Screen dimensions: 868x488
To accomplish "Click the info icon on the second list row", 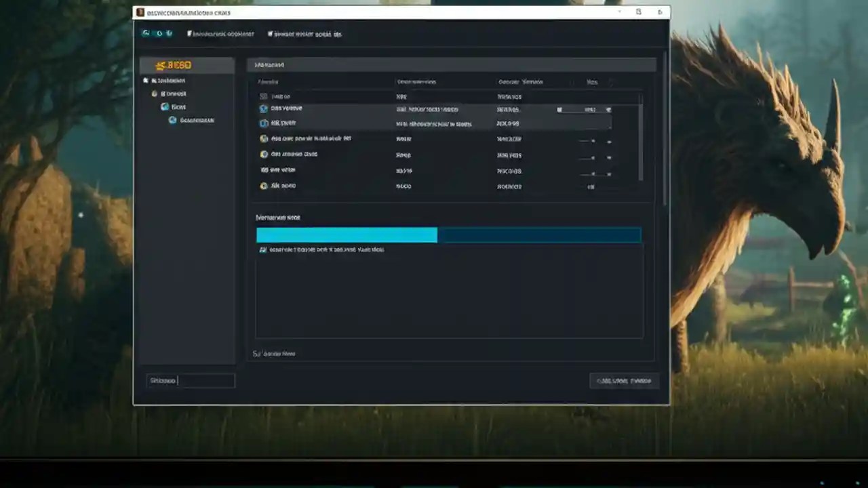I will [x=264, y=123].
